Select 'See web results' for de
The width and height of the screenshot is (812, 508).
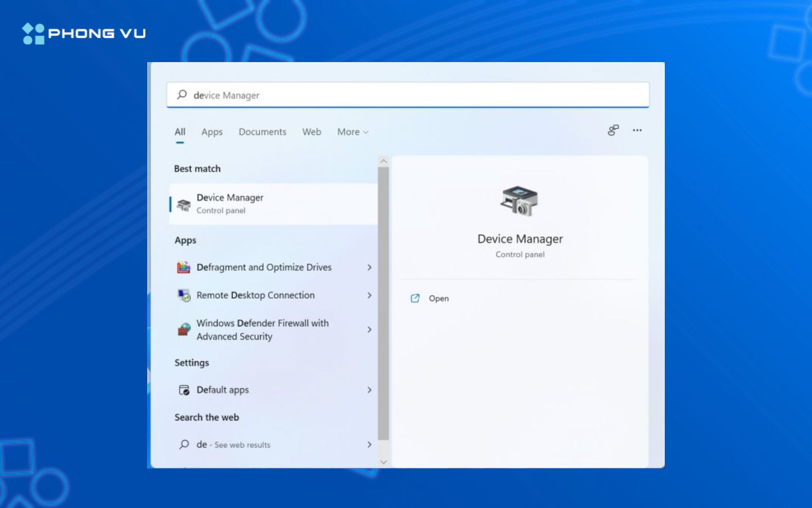tap(241, 445)
